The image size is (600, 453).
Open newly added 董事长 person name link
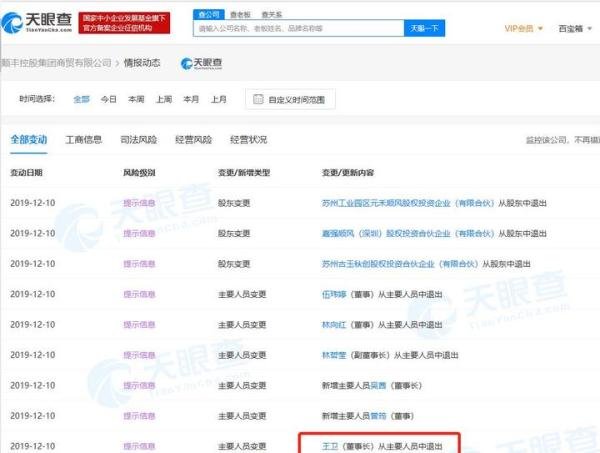[378, 386]
